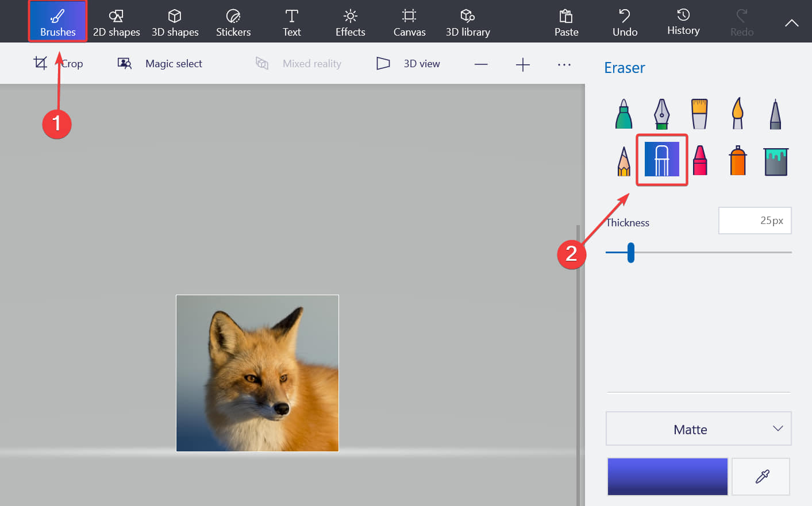The height and width of the screenshot is (506, 812).
Task: Click the Paste button
Action: point(566,23)
